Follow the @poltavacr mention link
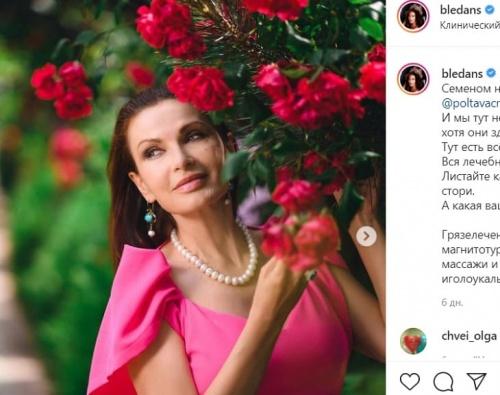Viewport: 500px width, 395px height. (471, 103)
